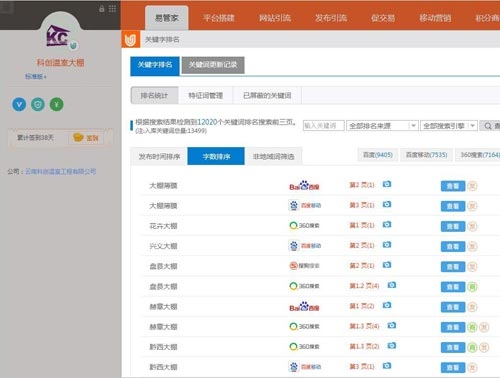Select the 关键词更新记录 tab
Viewport: 500px width, 378px height.
click(213, 65)
